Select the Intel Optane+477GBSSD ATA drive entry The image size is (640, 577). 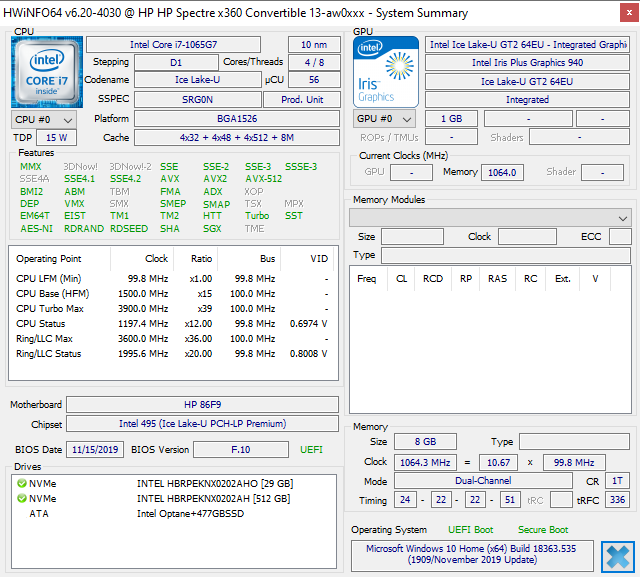pyautogui.click(x=191, y=514)
